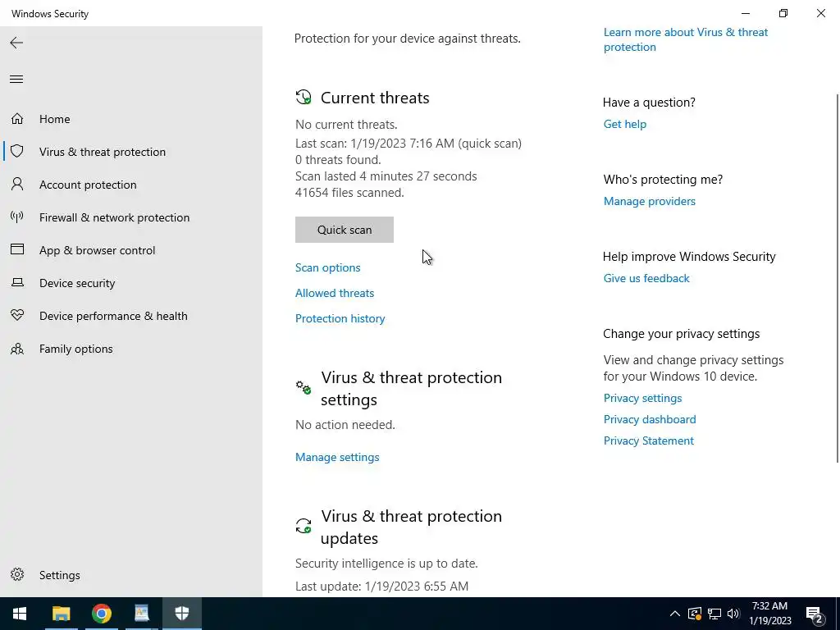Click the Windows Security taskbar icon

coord(182,614)
